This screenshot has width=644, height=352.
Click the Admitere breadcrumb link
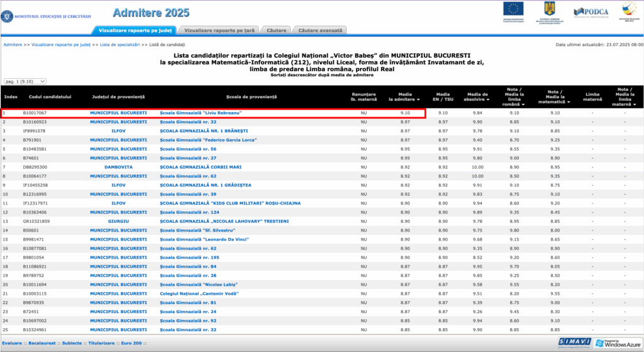(13, 45)
